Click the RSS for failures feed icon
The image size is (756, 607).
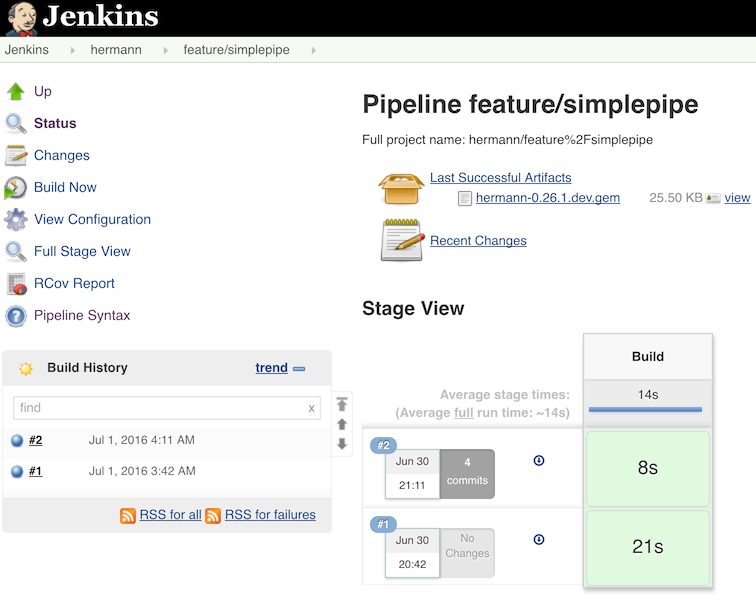tap(213, 515)
